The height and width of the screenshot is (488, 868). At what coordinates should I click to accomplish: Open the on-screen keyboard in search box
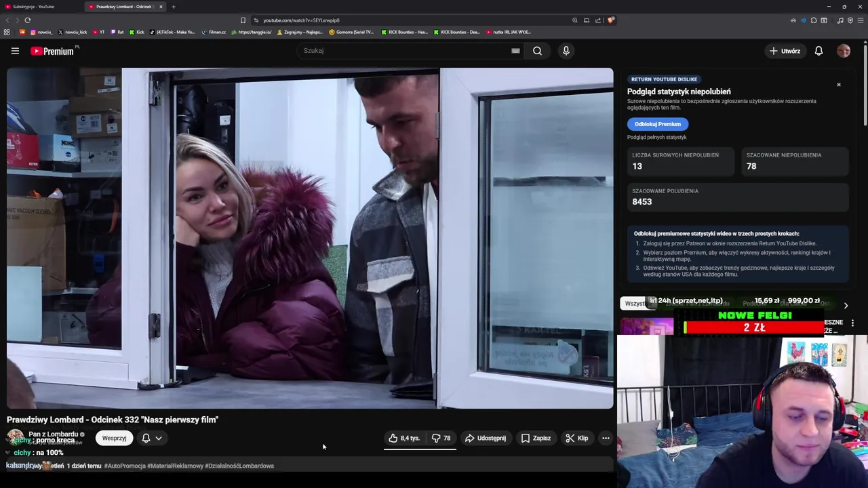click(515, 51)
